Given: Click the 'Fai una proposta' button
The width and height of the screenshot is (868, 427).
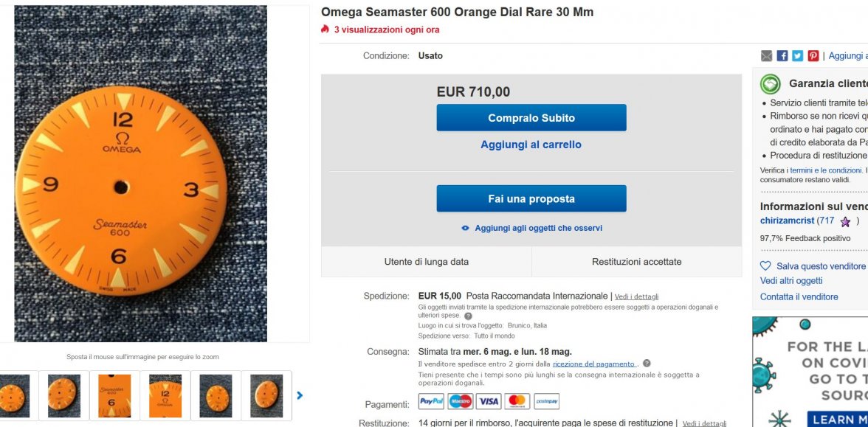Looking at the screenshot, I should [531, 198].
